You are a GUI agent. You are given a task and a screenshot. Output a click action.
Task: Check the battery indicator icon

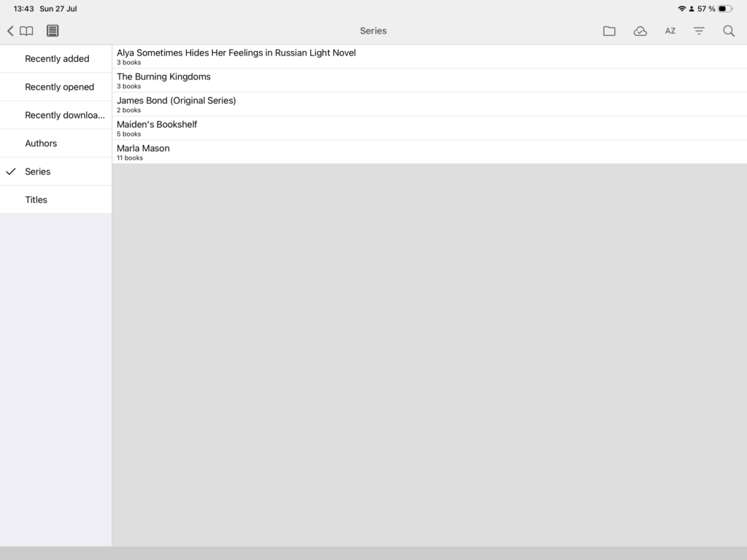pyautogui.click(x=725, y=9)
